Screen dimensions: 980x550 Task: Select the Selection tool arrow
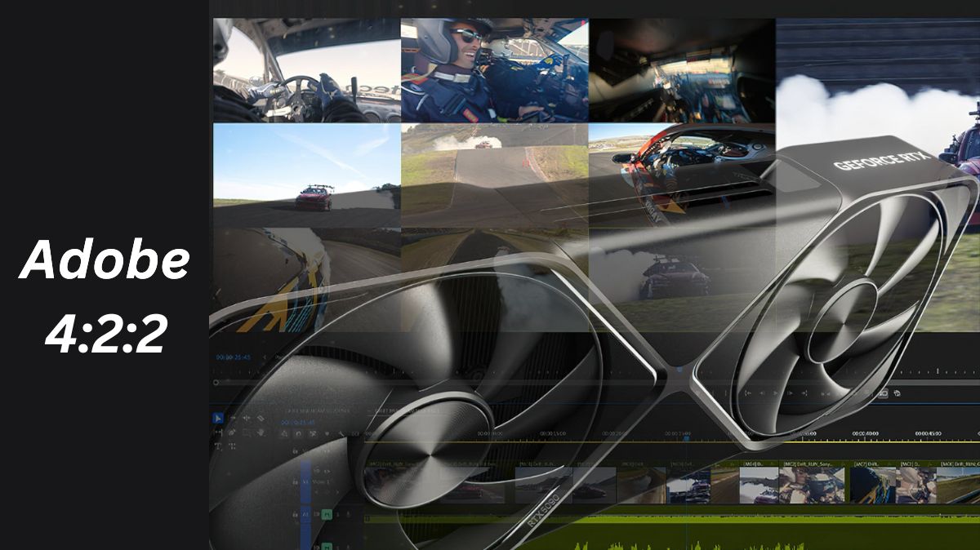218,418
